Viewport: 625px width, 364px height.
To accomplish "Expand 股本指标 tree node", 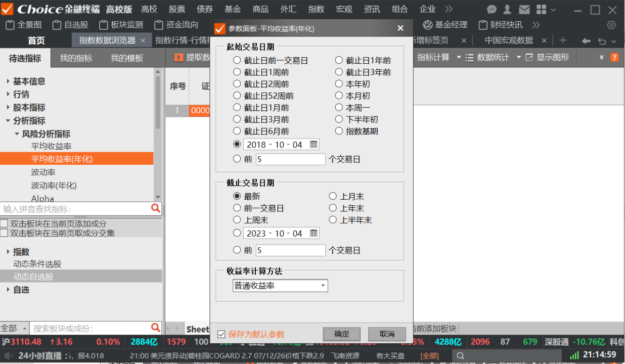I will (x=8, y=107).
